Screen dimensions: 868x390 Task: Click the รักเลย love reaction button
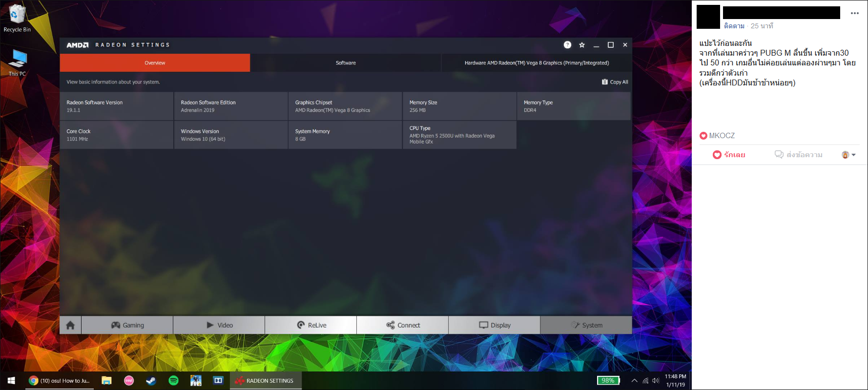[x=729, y=155]
